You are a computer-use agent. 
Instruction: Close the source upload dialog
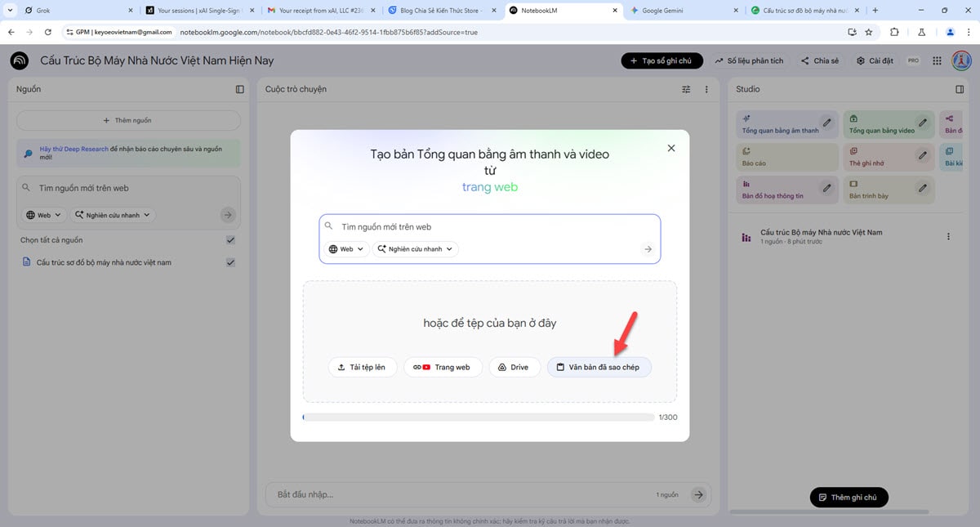coord(671,148)
